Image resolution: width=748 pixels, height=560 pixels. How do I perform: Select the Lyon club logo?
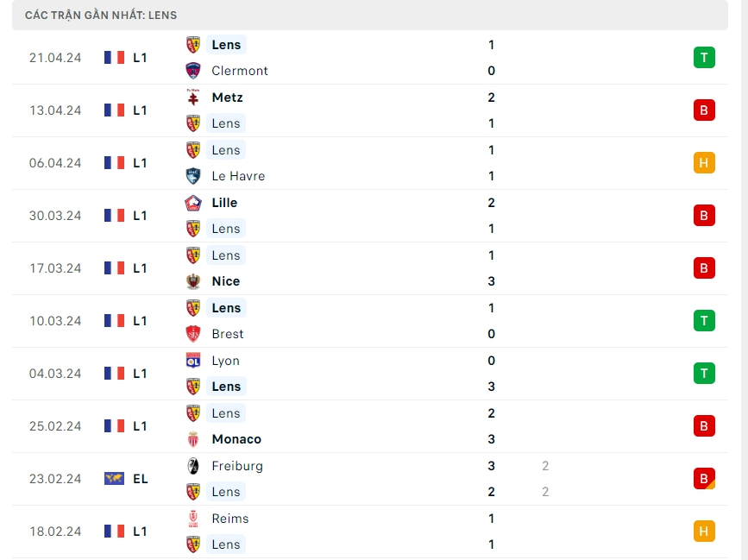coord(193,361)
